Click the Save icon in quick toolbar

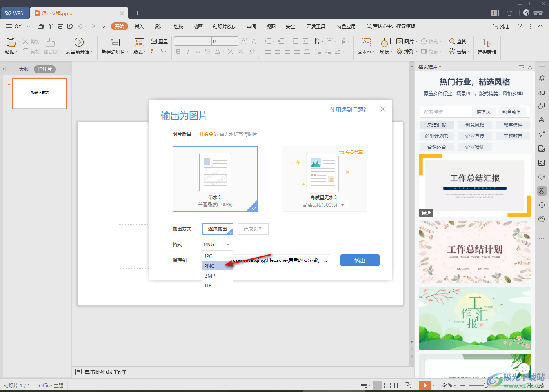41,26
